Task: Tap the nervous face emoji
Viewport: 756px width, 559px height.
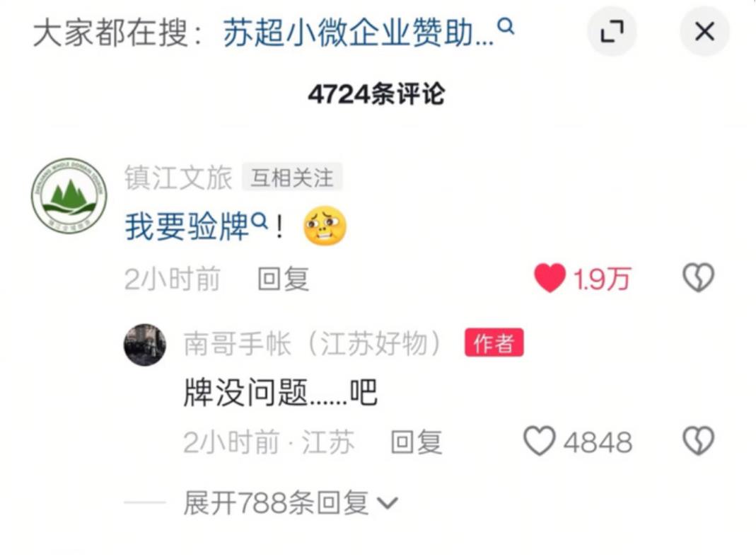Action: (325, 226)
